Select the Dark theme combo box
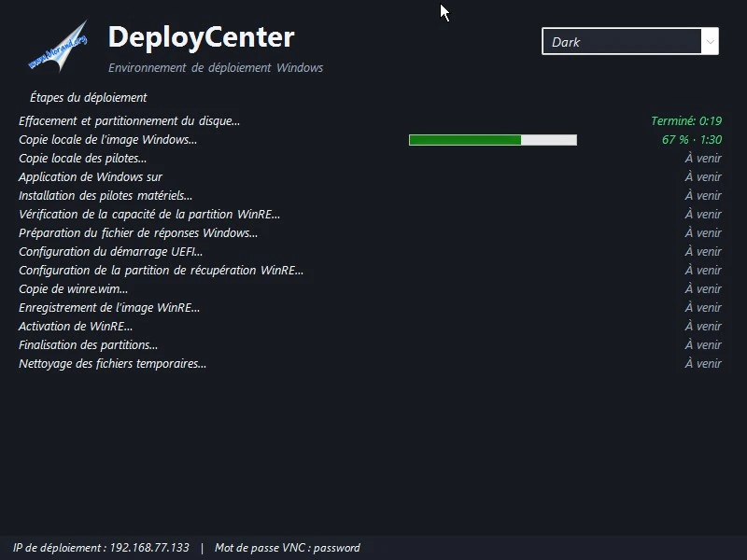The height and width of the screenshot is (560, 747). (x=629, y=41)
